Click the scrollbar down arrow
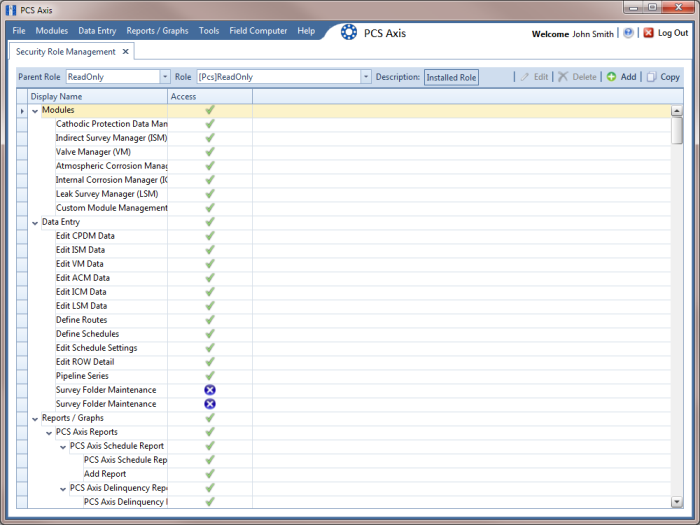The width and height of the screenshot is (700, 525). (677, 502)
